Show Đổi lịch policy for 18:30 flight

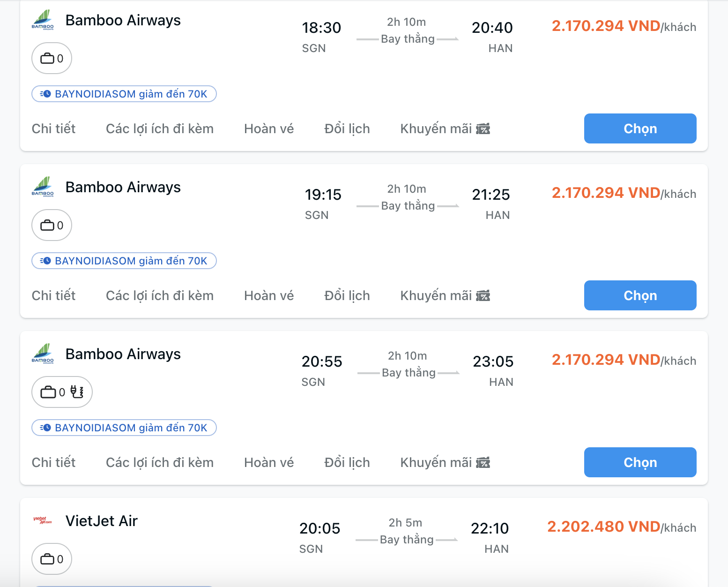(347, 129)
